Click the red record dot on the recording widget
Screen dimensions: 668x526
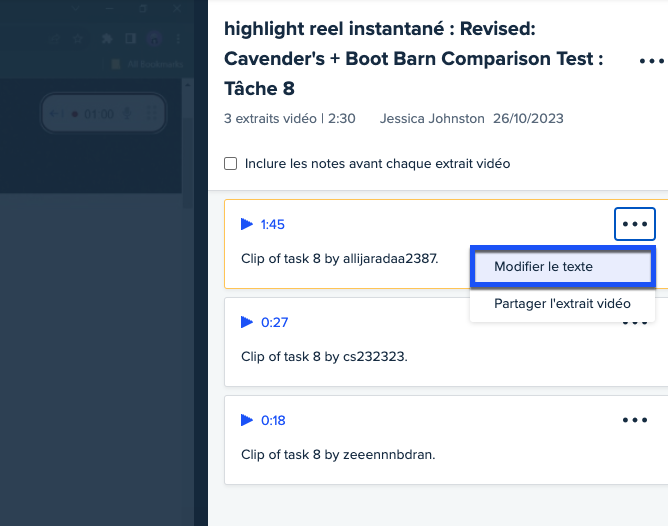(75, 114)
